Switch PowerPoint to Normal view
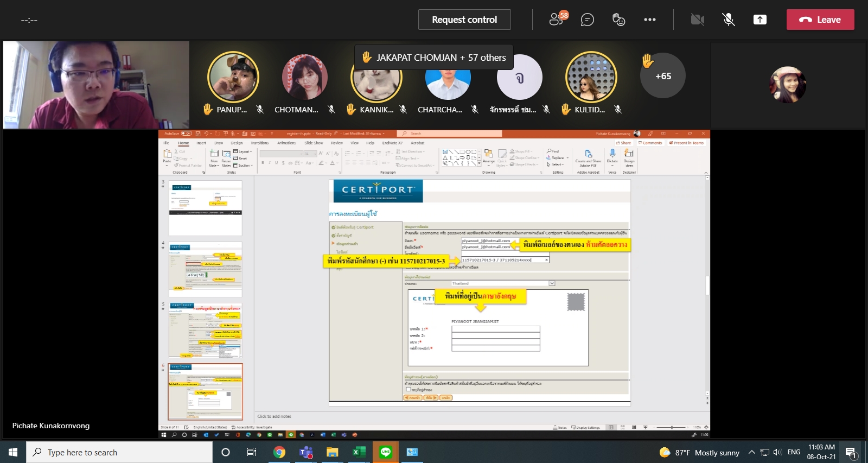 pos(611,428)
